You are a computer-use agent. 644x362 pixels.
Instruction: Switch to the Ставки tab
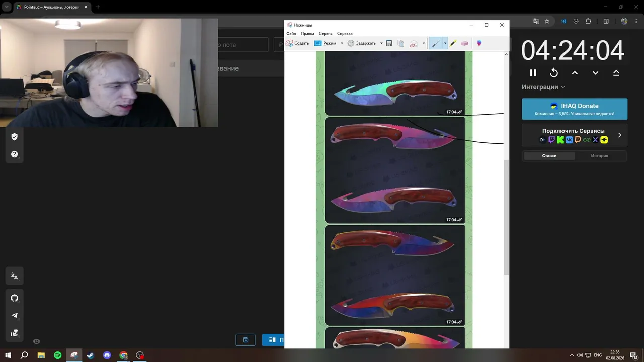tap(549, 156)
